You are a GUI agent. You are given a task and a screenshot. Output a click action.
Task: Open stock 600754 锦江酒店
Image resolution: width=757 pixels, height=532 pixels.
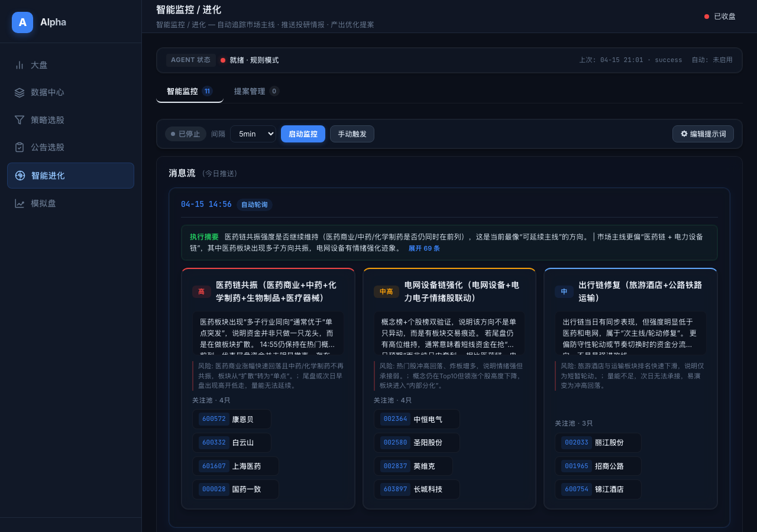pyautogui.click(x=598, y=489)
